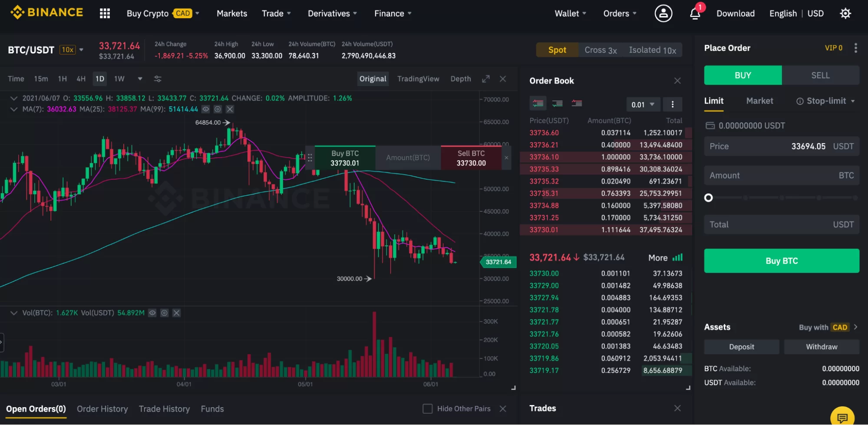Open chart indicator settings icon
This screenshot has width=868, height=425.
coord(158,79)
